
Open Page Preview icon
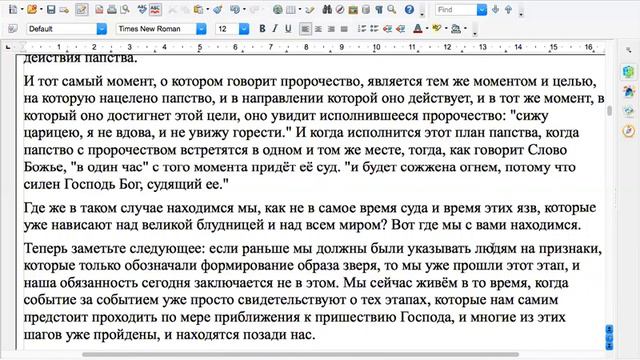coord(125,9)
